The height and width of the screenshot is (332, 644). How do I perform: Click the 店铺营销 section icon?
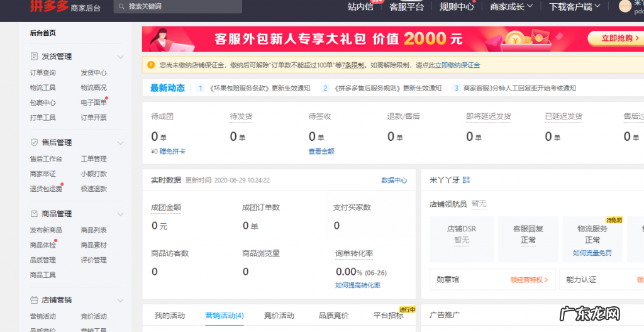pos(35,300)
